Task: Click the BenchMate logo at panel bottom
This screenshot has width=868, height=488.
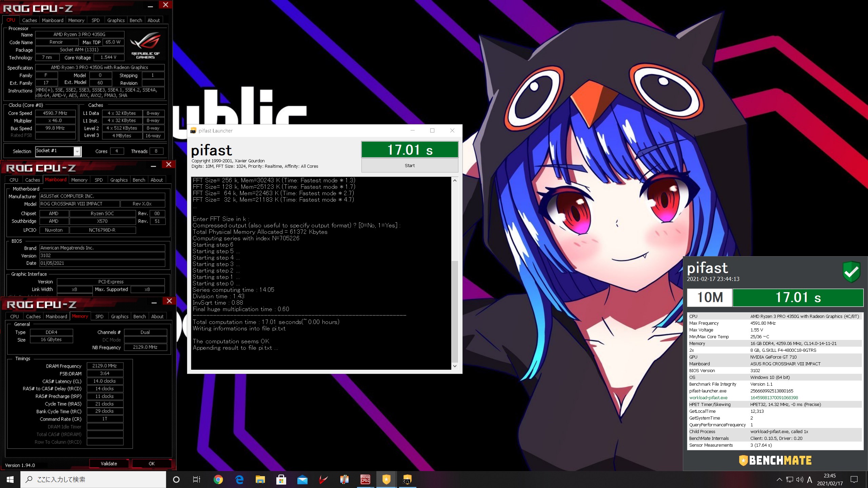Action: click(775, 460)
